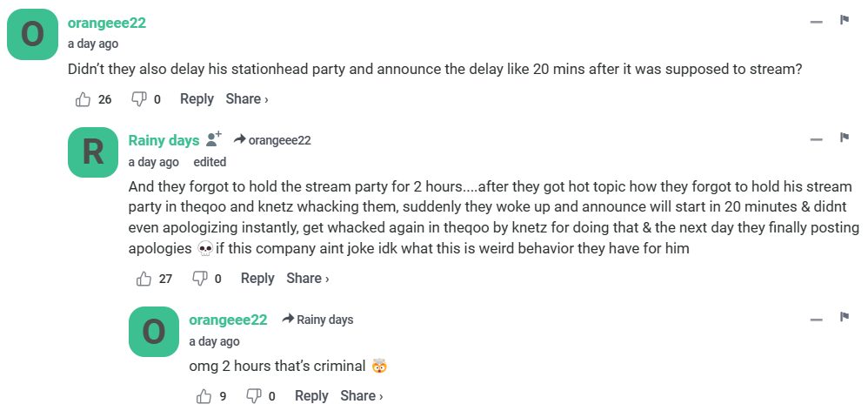The height and width of the screenshot is (411, 868).
Task: Open Rainy days' user profile name
Action: [x=164, y=140]
